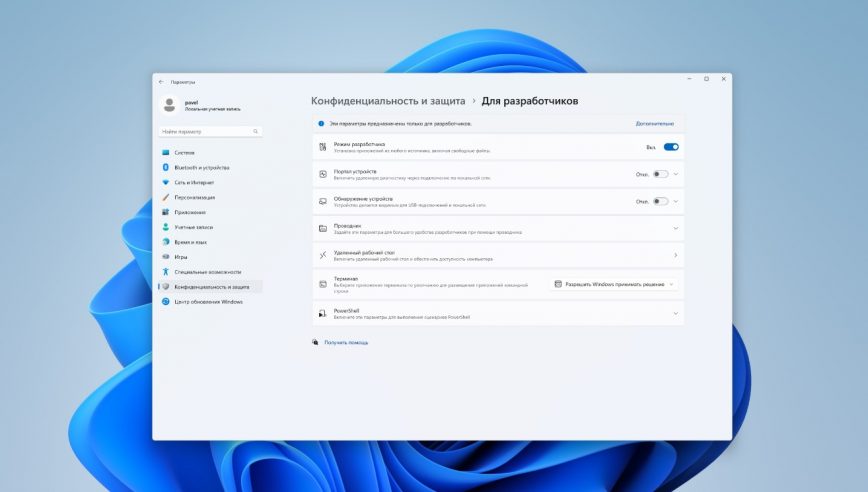Enable the Портал устройств toggle
Viewport: 868px width, 492px height.
[x=660, y=174]
